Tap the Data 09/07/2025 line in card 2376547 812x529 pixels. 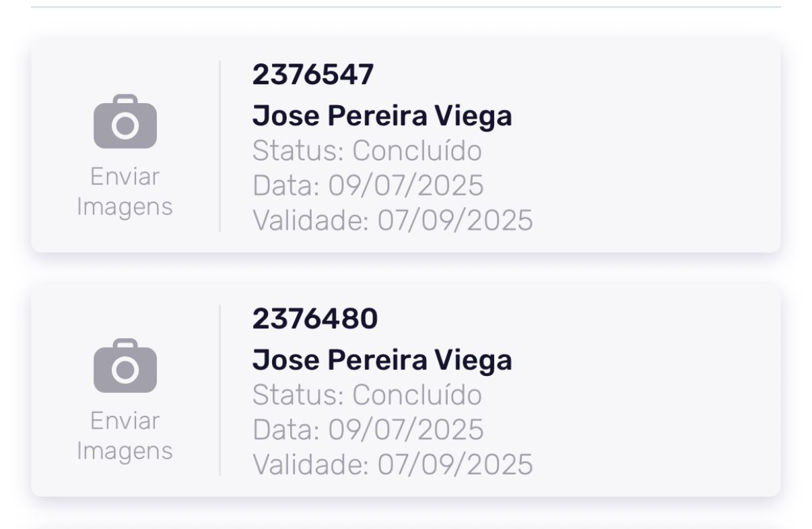(368, 185)
